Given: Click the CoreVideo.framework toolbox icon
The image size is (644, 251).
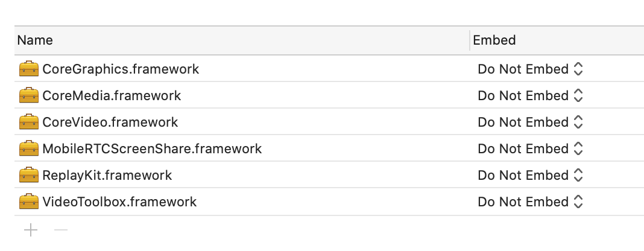Looking at the screenshot, I should click(x=29, y=122).
